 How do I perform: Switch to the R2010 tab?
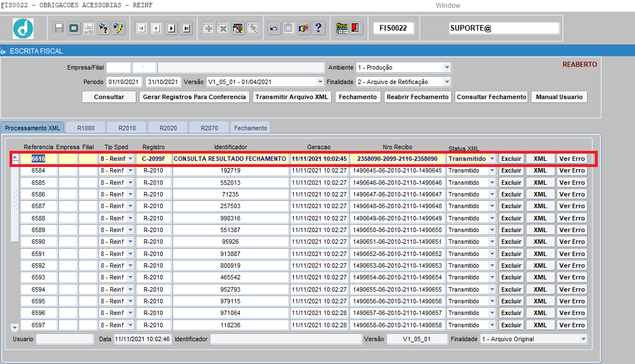[x=127, y=128]
